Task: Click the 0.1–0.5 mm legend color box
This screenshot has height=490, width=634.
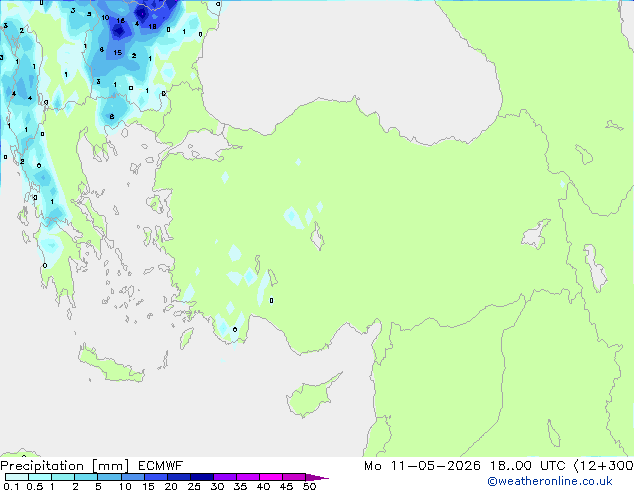Action: [x=17, y=477]
